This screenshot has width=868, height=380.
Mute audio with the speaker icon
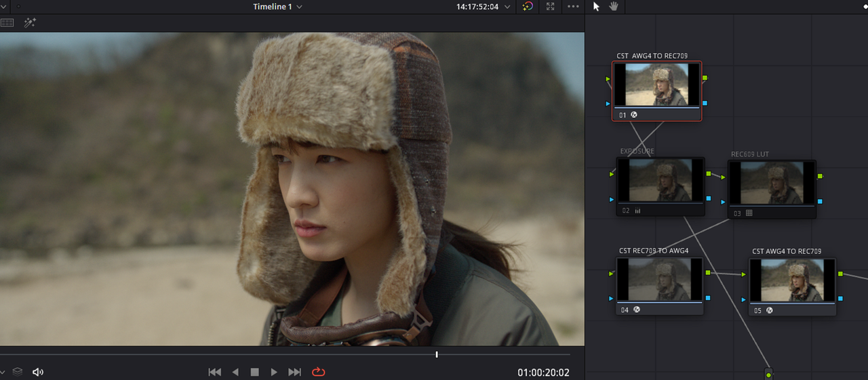(38, 372)
